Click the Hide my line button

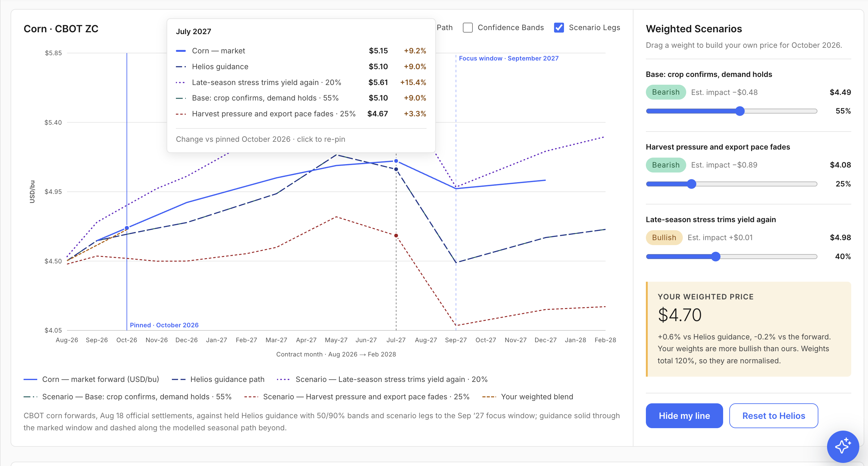pos(684,415)
